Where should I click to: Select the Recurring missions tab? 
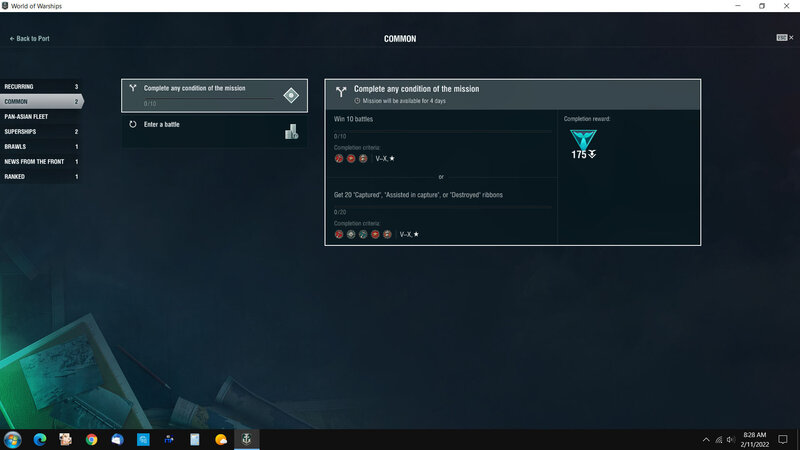coord(40,87)
